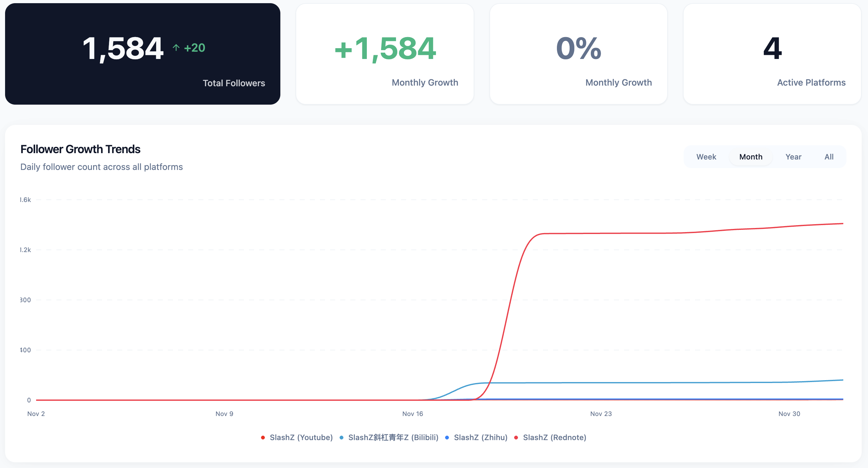Select the Month time range
868x468 pixels.
tap(750, 157)
